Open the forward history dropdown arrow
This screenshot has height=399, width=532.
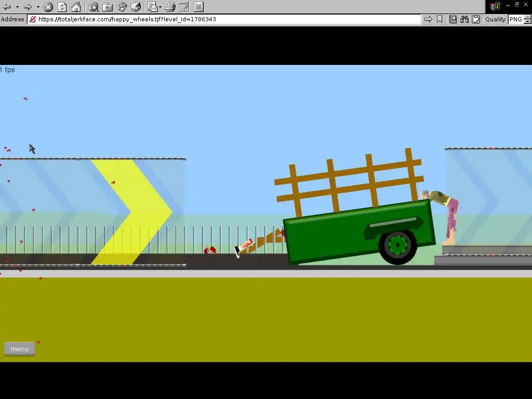tap(38, 7)
